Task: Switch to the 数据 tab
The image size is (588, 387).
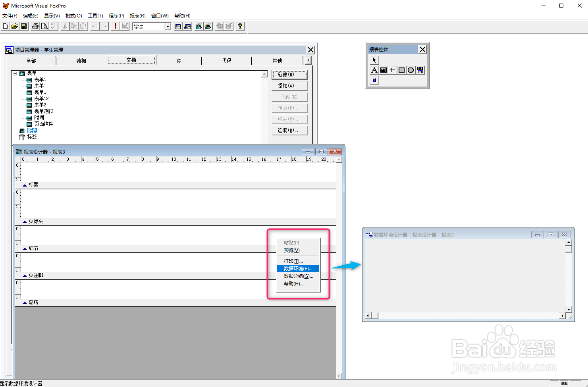Action: (81, 61)
